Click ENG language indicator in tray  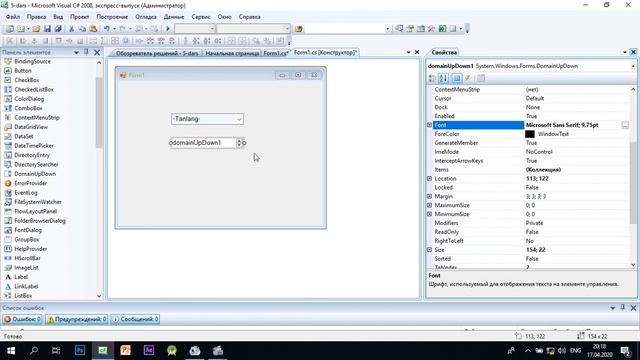[575, 351]
